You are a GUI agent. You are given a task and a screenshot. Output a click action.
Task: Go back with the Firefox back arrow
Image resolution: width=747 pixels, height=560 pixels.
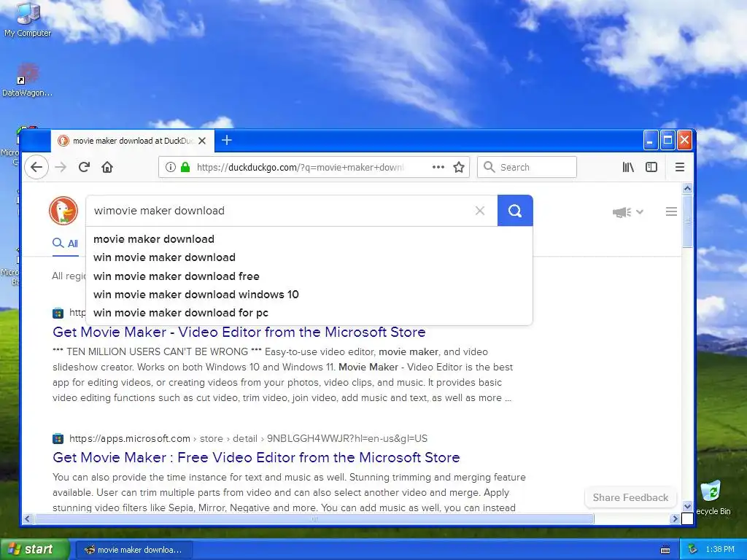pos(36,167)
